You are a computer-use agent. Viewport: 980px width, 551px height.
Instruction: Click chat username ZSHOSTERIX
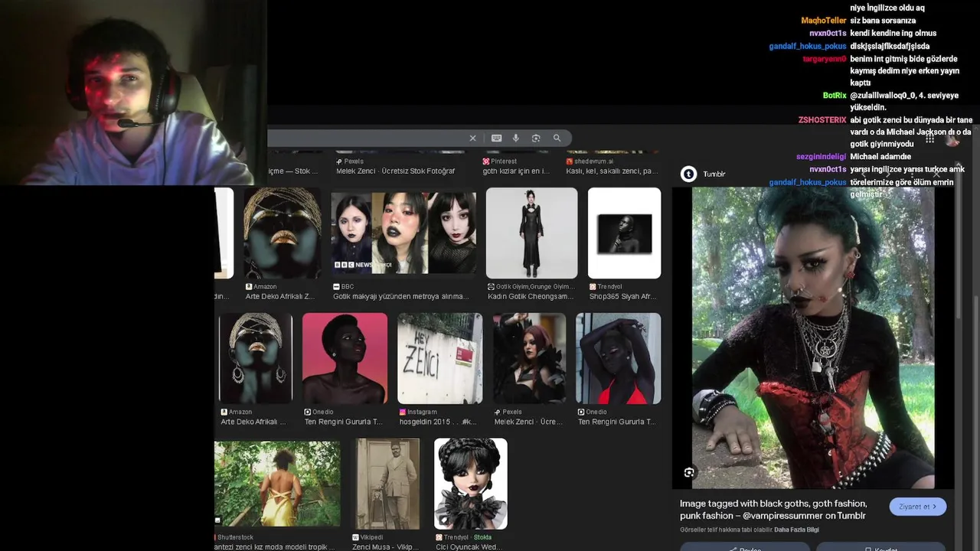[x=822, y=120]
